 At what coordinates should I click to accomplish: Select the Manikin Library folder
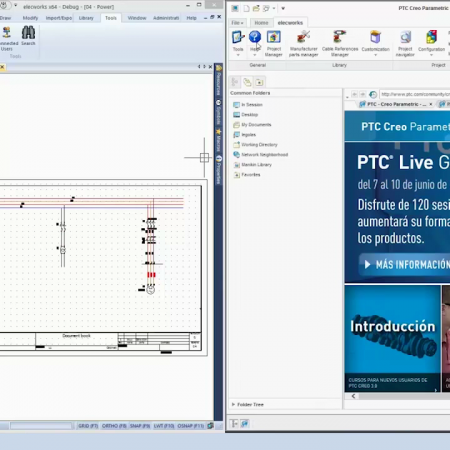click(253, 165)
